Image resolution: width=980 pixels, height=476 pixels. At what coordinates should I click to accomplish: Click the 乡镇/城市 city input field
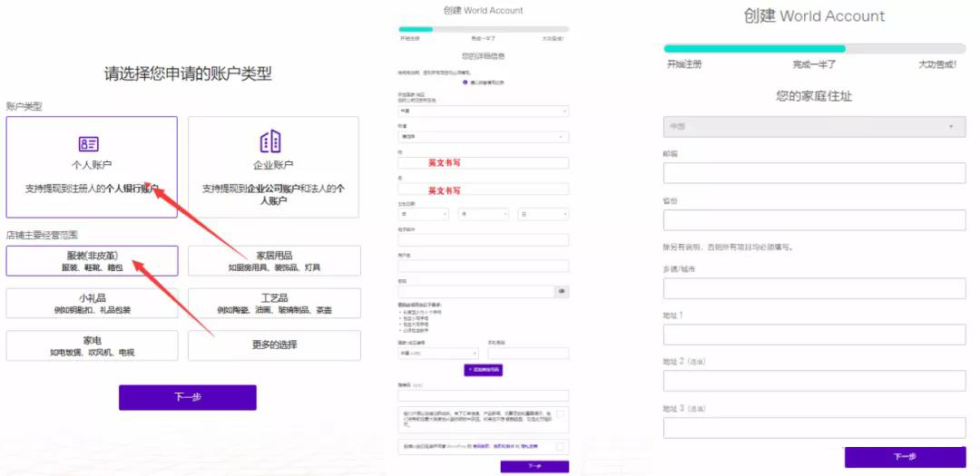coord(814,288)
